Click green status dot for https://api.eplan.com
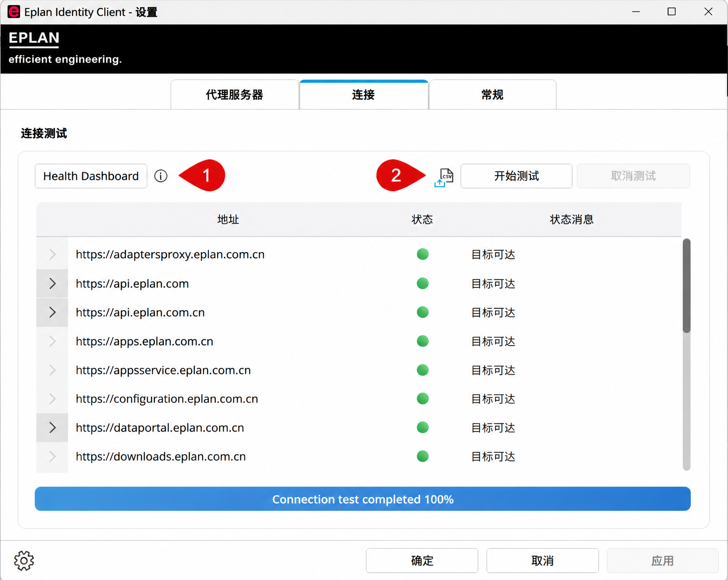 click(x=423, y=283)
